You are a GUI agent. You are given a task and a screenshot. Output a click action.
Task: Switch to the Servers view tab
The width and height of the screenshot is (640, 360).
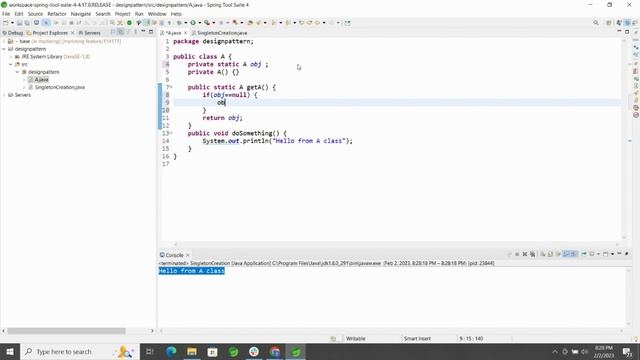89,33
